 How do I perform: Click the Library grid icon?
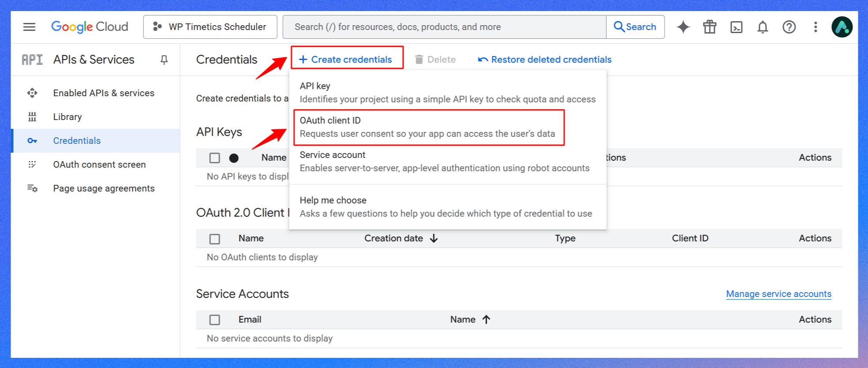[32, 117]
